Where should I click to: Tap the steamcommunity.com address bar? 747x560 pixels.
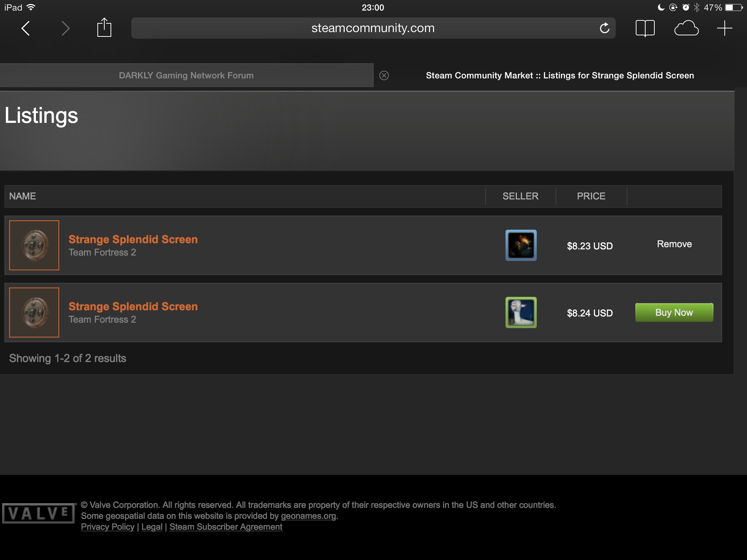pos(373,28)
